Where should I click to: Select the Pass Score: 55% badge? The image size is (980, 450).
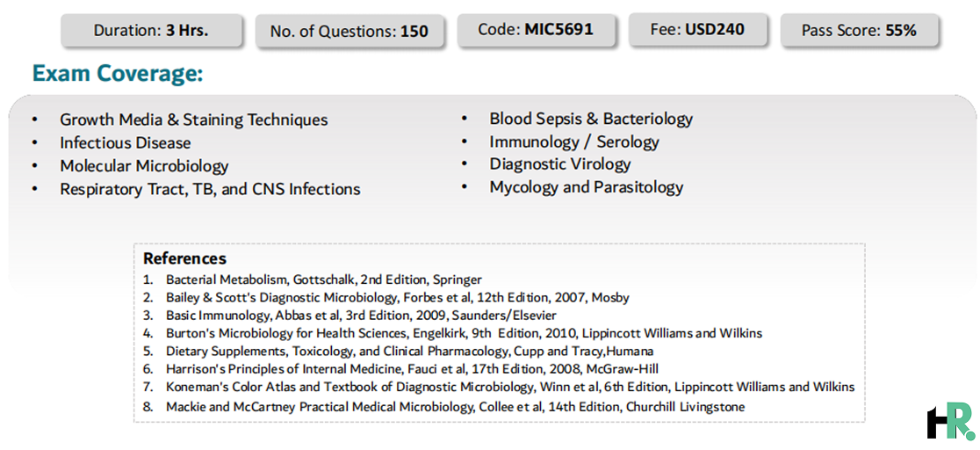click(x=859, y=30)
